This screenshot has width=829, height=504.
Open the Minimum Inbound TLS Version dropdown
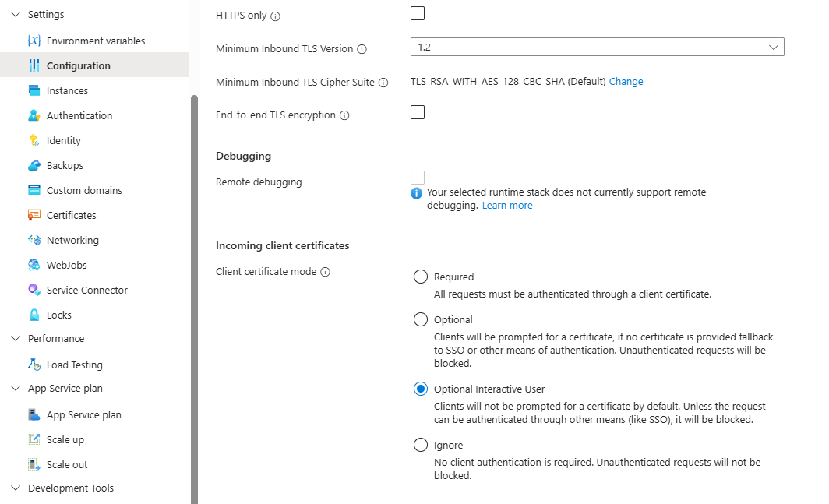point(597,48)
